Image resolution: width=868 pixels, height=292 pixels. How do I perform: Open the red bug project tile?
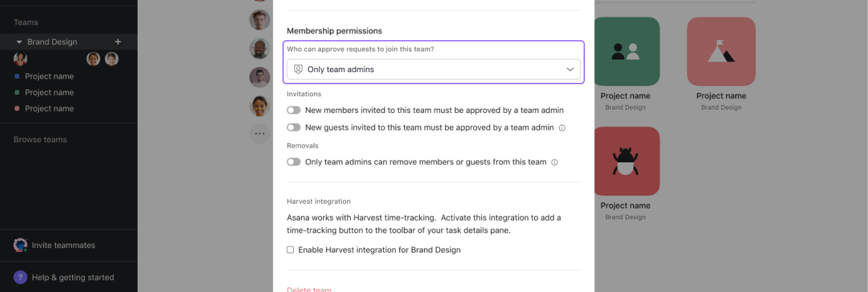point(626,161)
